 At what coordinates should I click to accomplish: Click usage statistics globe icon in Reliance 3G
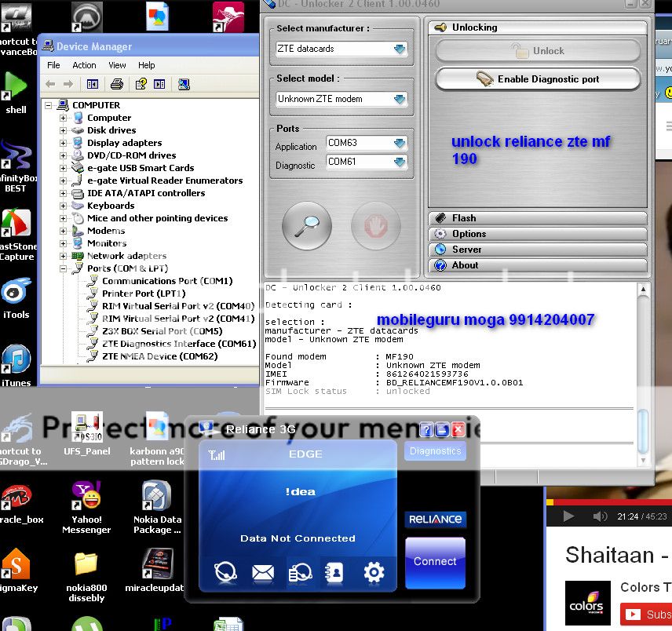tap(300, 572)
